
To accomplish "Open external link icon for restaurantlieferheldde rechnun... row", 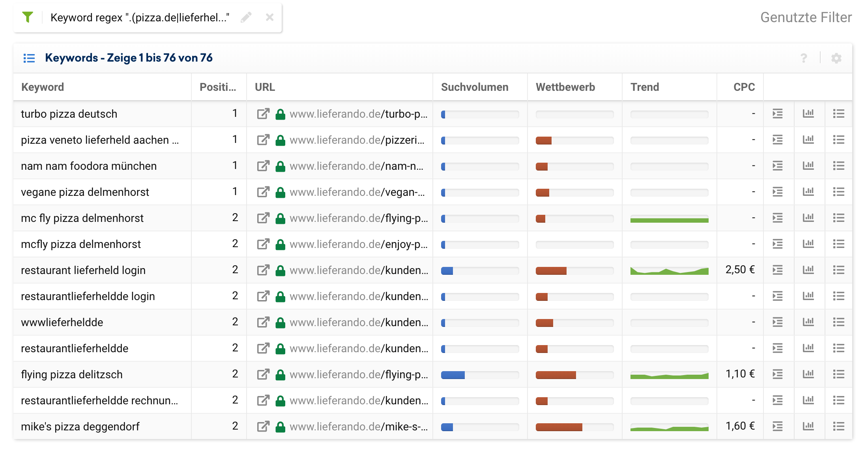I will [x=263, y=400].
